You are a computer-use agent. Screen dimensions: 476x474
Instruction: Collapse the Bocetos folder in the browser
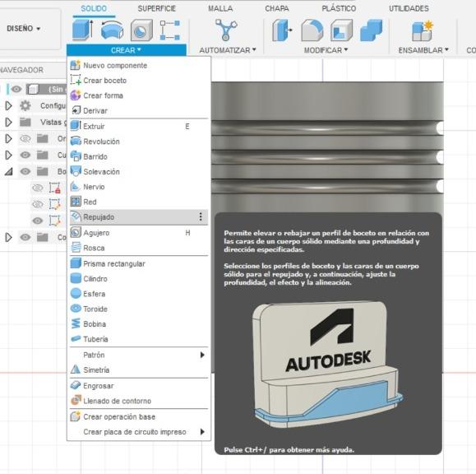(9, 172)
